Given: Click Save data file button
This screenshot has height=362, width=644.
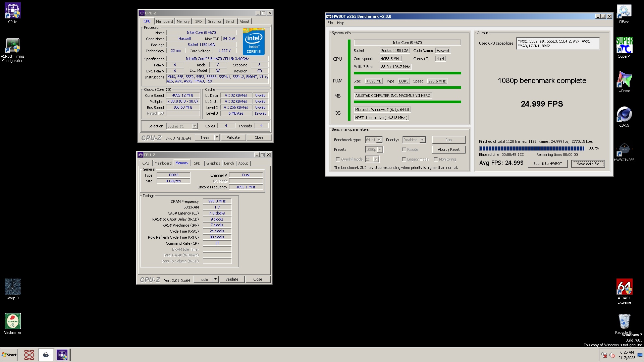Looking at the screenshot, I should [588, 164].
